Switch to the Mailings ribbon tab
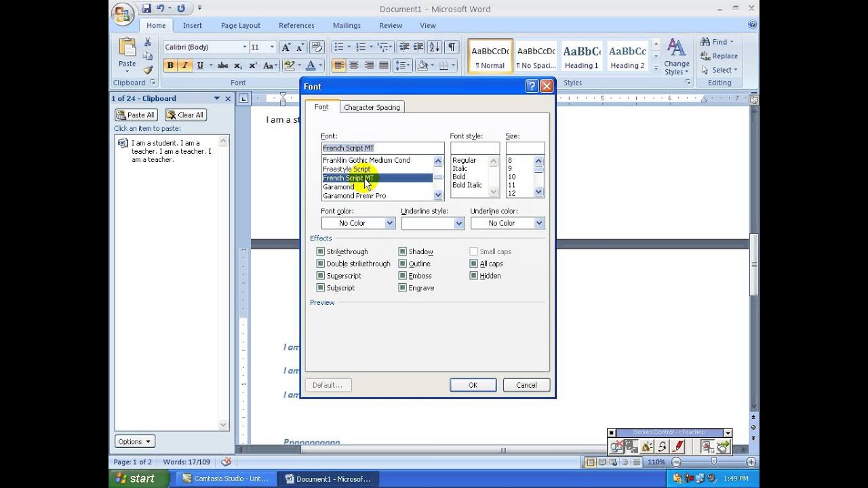Image resolution: width=868 pixels, height=488 pixels. 347,25
